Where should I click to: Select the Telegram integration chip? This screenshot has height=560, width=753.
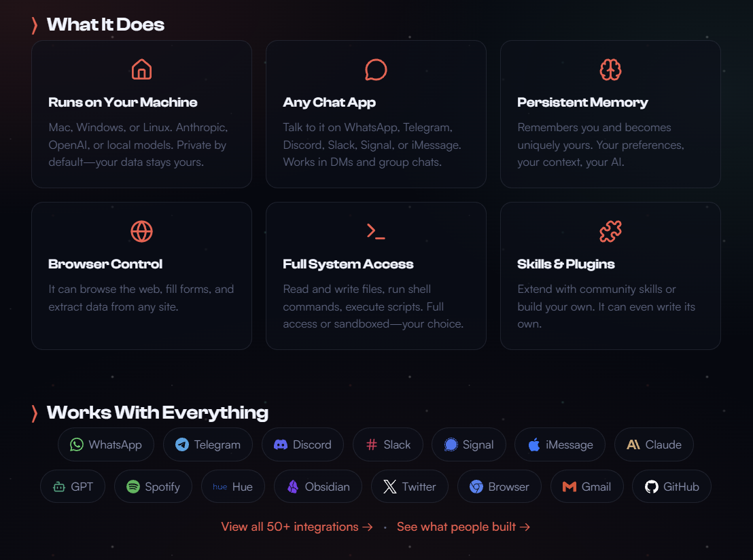207,445
